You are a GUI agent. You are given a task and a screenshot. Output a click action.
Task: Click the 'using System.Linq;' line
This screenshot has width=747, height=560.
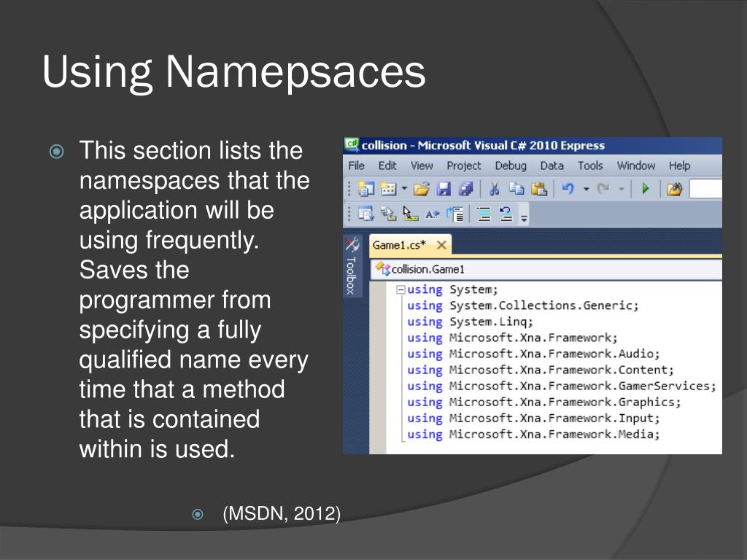point(470,322)
